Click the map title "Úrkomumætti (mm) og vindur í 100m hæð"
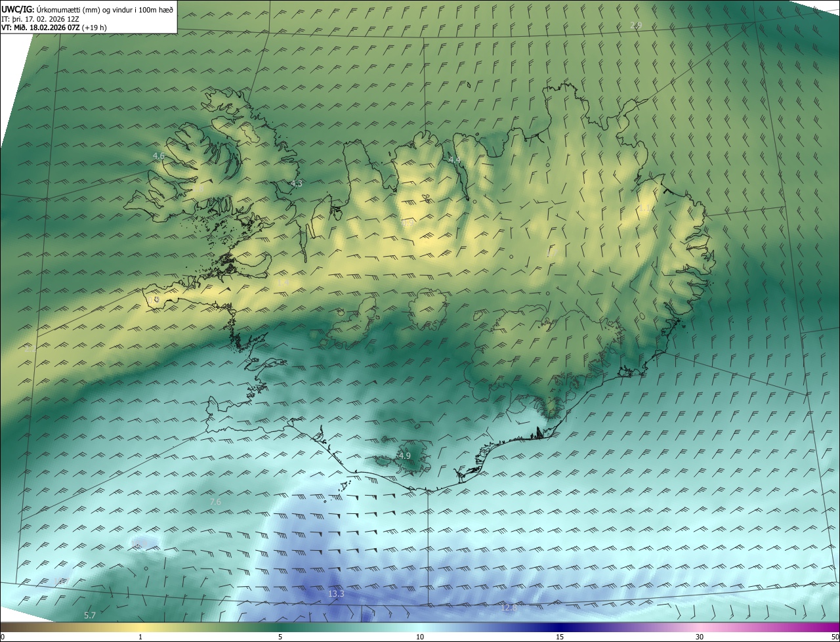Viewport: 840px width, 642px height. pos(105,9)
